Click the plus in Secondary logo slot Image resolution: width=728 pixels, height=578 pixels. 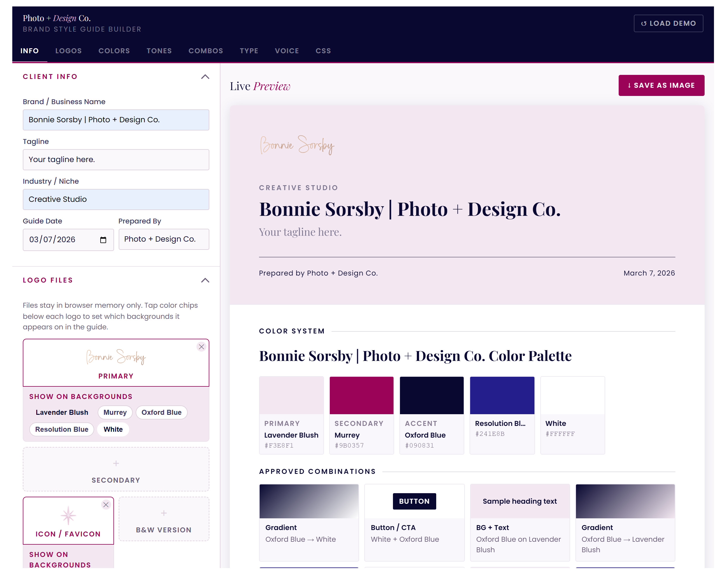coord(116,463)
